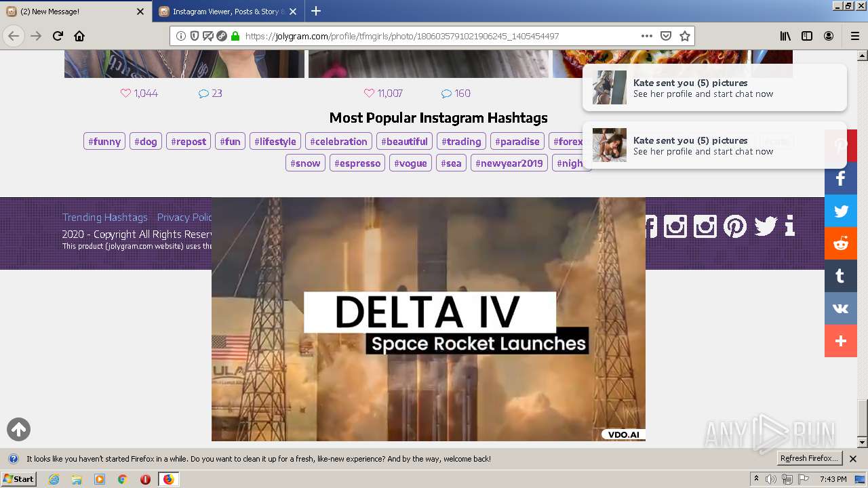The height and width of the screenshot is (488, 868).
Task: Expand more sharing options with plus button
Action: pos(841,341)
